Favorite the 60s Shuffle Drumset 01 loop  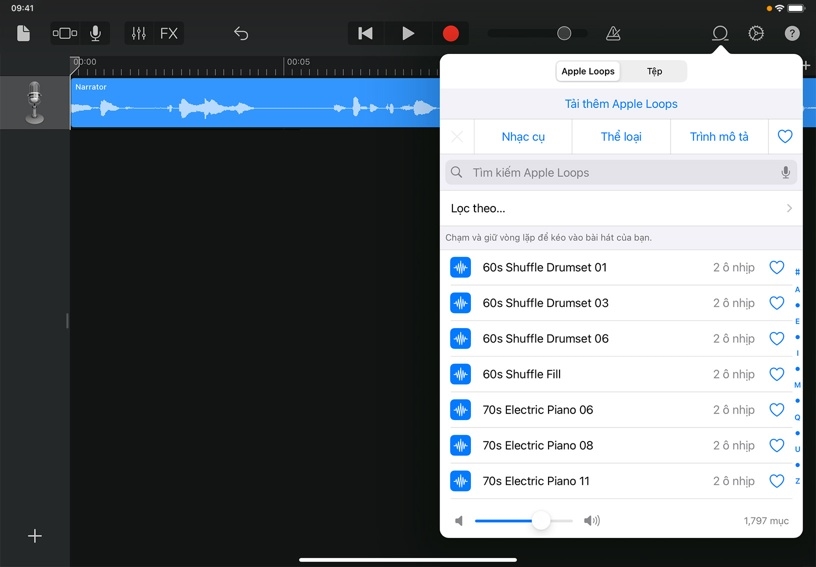point(776,268)
